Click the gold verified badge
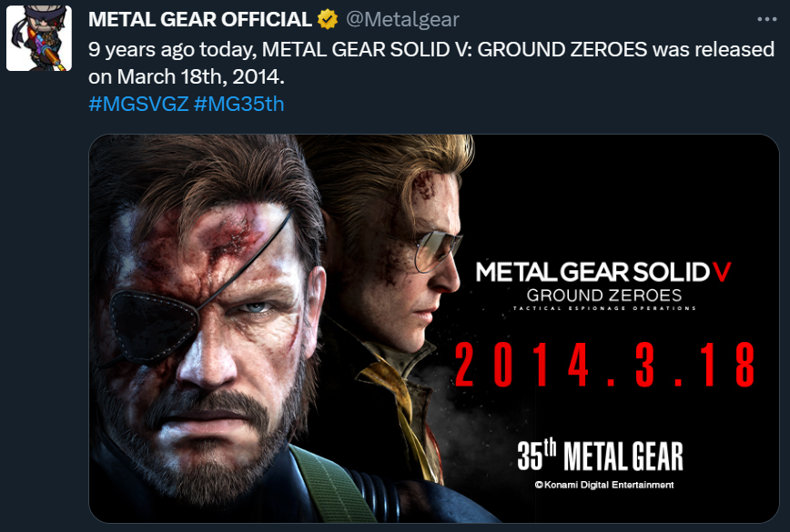The width and height of the screenshot is (790, 532). click(328, 20)
